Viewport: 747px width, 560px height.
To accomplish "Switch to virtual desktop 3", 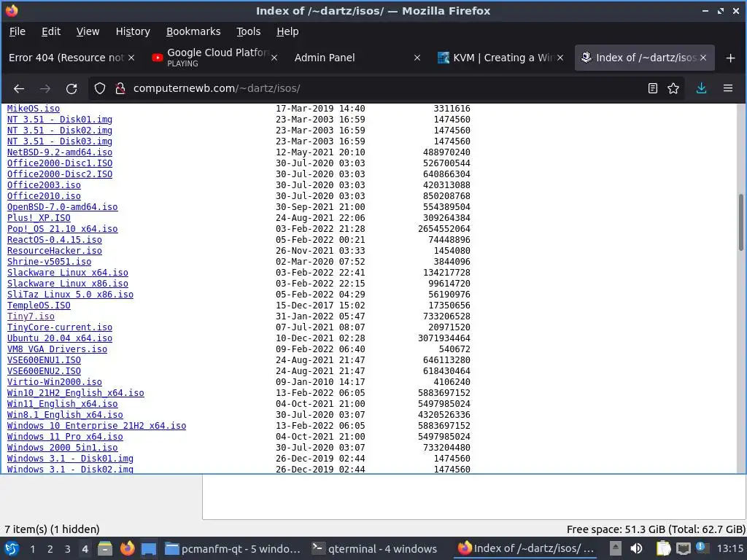I will pos(68,549).
